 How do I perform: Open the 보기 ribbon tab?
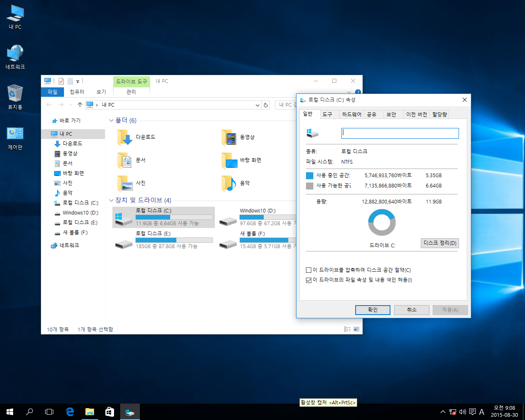click(x=101, y=92)
